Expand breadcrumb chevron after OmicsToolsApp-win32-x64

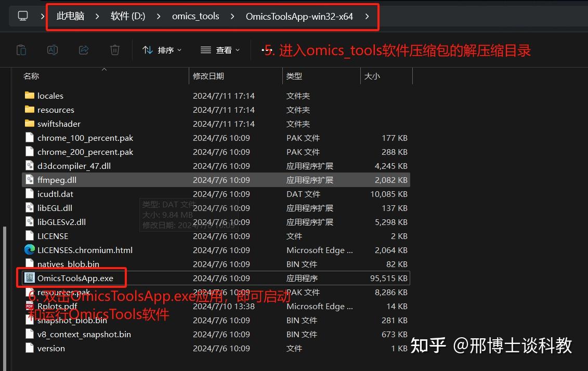[x=367, y=17]
